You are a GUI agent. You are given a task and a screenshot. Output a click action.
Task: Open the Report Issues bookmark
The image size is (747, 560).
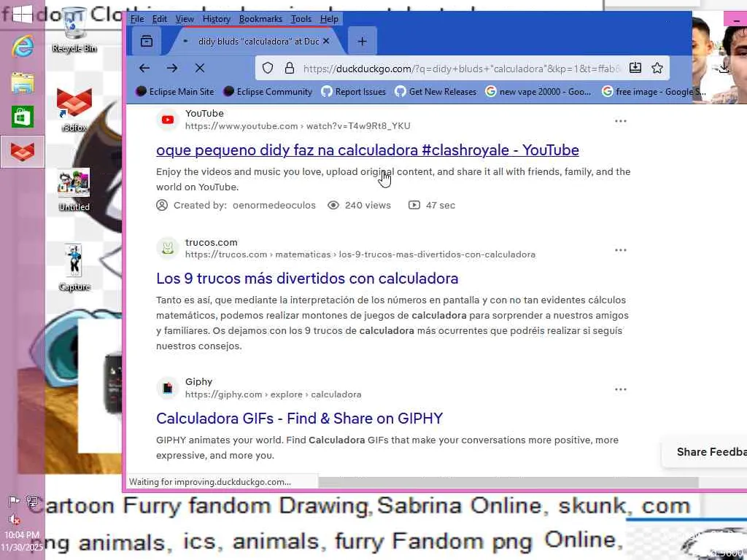tap(354, 91)
